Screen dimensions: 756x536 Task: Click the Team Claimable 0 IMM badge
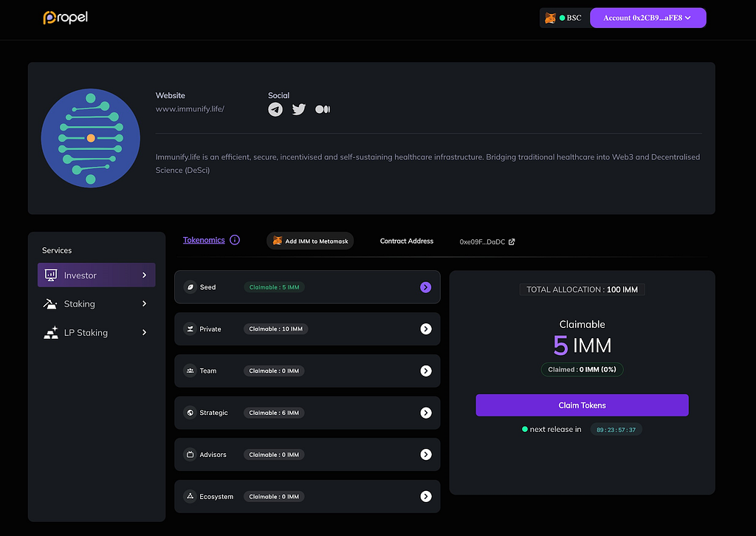point(274,371)
